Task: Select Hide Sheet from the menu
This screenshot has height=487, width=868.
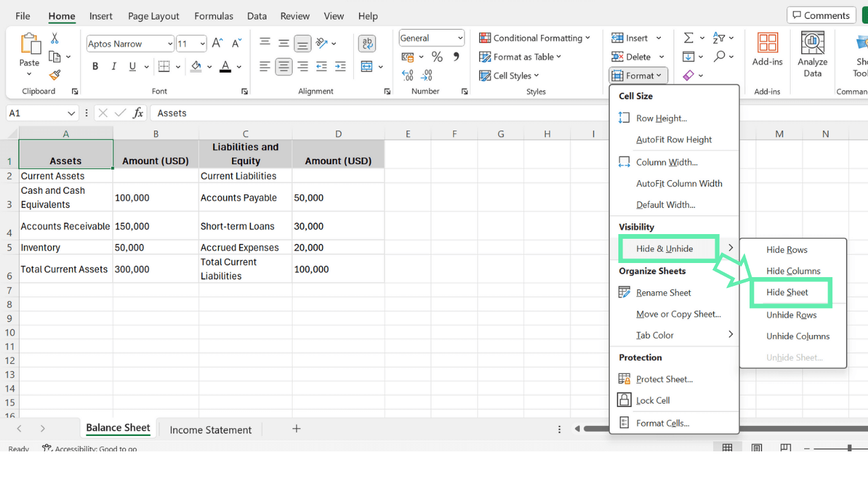Action: [x=791, y=292]
